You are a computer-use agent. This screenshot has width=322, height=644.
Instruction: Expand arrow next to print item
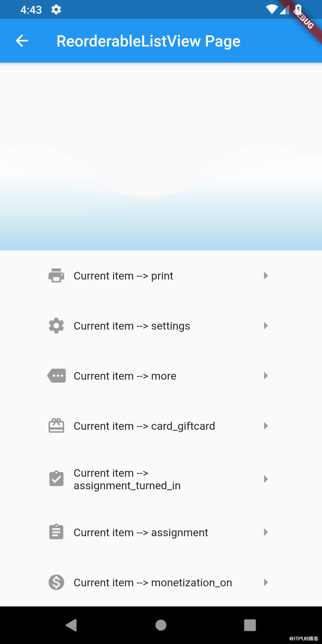(266, 276)
